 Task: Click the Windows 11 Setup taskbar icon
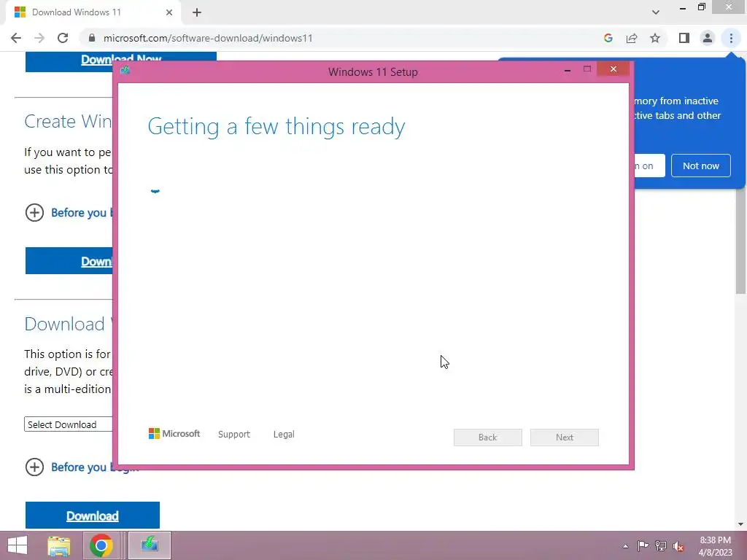click(x=150, y=545)
